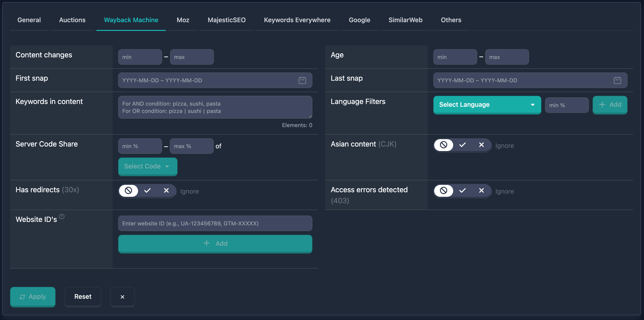Exclude Asian content using the X option

click(482, 145)
